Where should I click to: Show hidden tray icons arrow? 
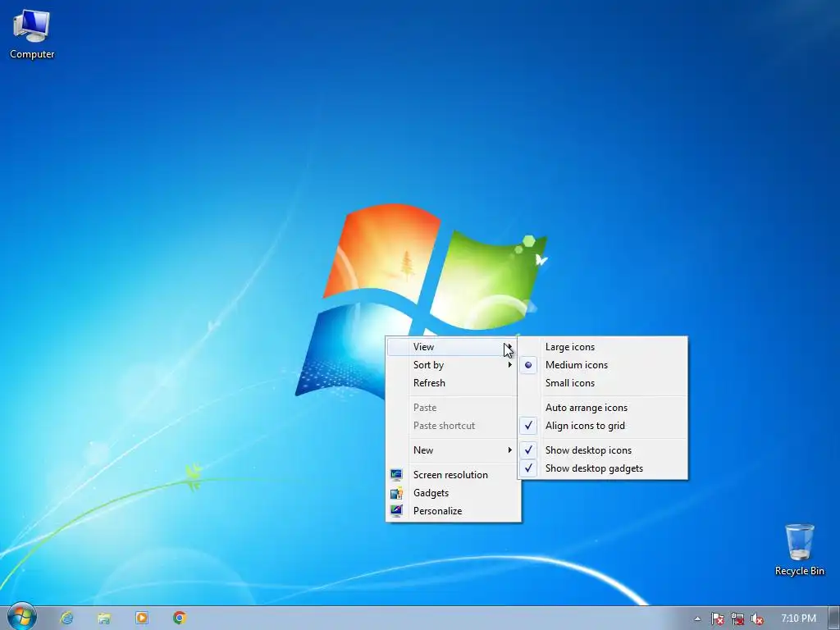pyautogui.click(x=697, y=619)
